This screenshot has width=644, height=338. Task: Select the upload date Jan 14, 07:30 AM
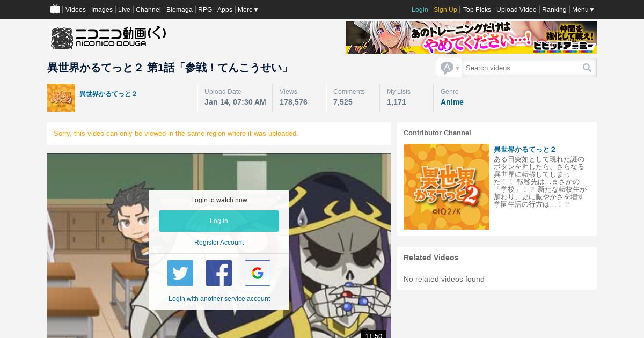(235, 102)
